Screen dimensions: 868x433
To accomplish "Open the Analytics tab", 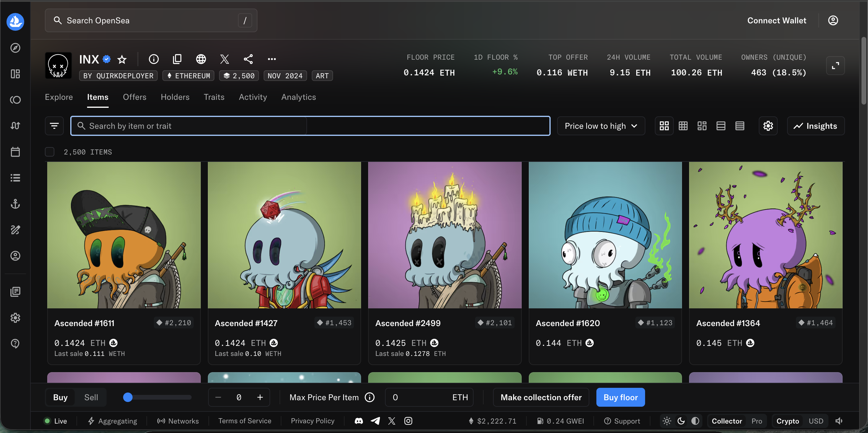I will [298, 97].
